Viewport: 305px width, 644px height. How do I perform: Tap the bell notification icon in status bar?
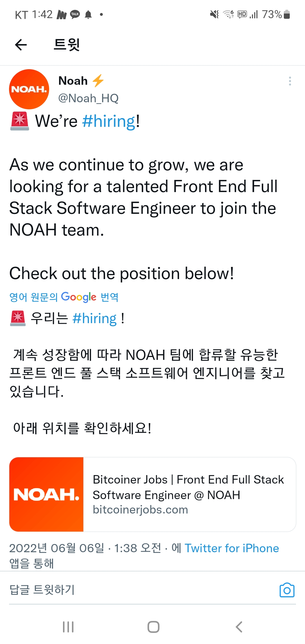tap(88, 14)
